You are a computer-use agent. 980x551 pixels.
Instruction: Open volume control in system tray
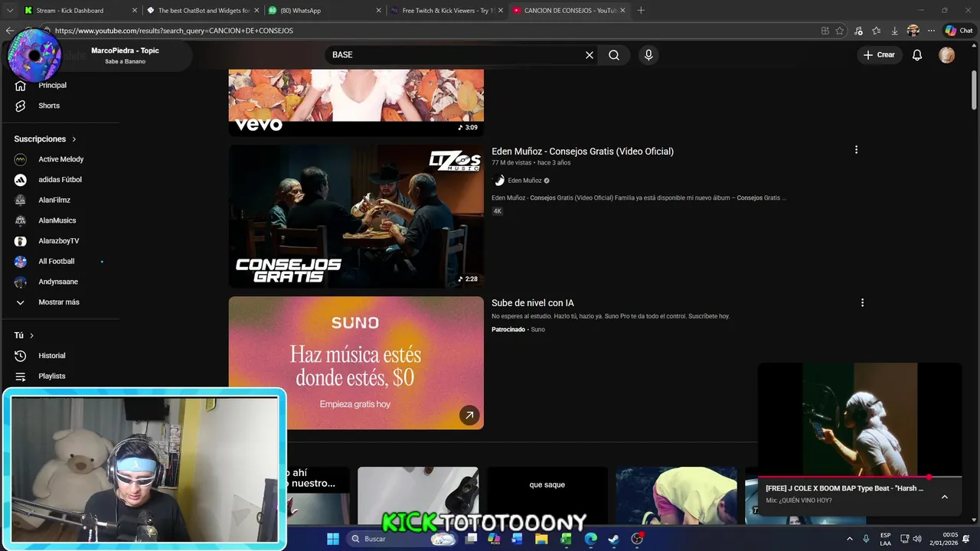(x=917, y=539)
